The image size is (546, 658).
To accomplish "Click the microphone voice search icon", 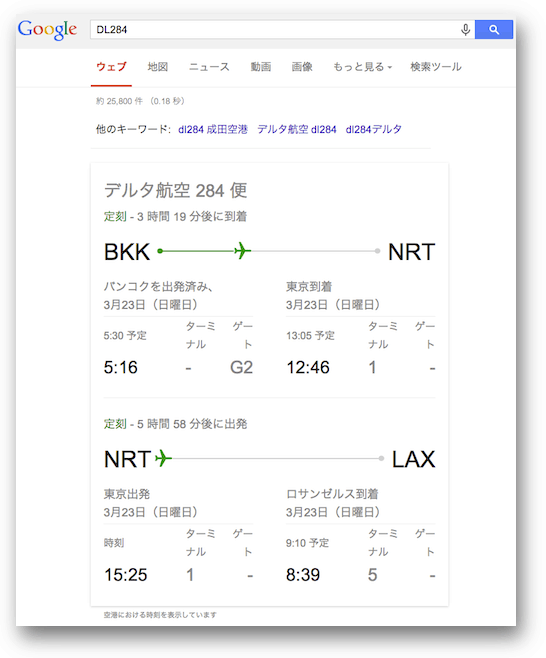I will pos(465,30).
